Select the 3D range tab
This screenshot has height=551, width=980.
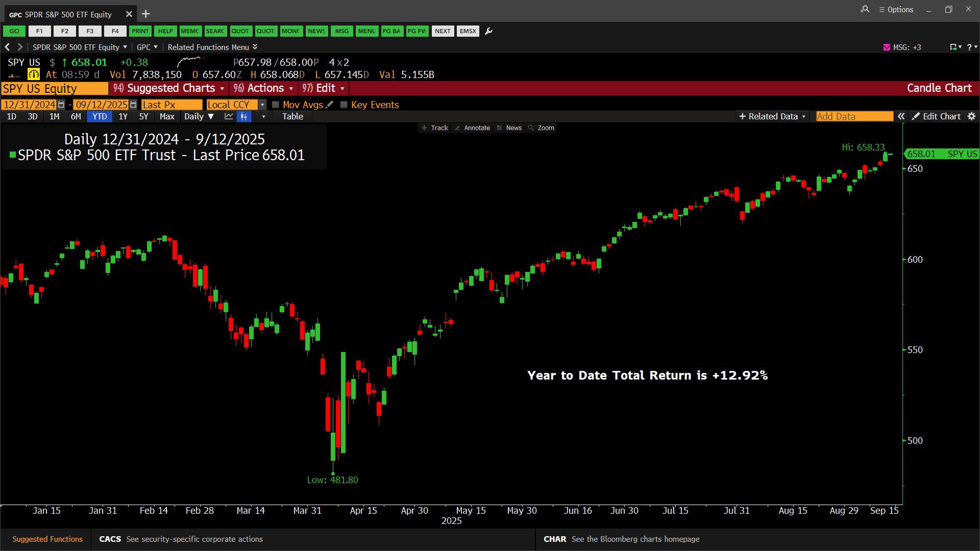click(33, 116)
